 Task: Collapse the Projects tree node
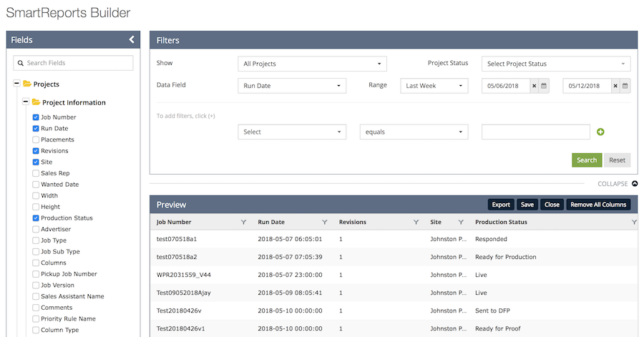(16, 83)
